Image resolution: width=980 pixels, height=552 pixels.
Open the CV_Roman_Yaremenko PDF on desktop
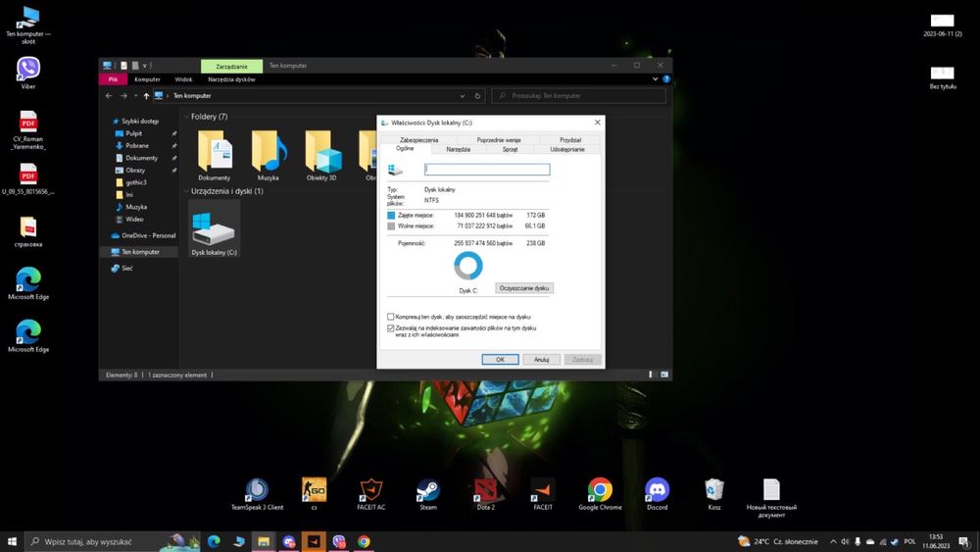click(28, 129)
